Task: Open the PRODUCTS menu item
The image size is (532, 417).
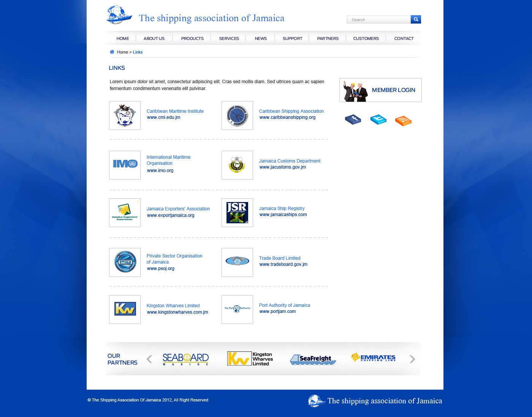Action: 192,38
